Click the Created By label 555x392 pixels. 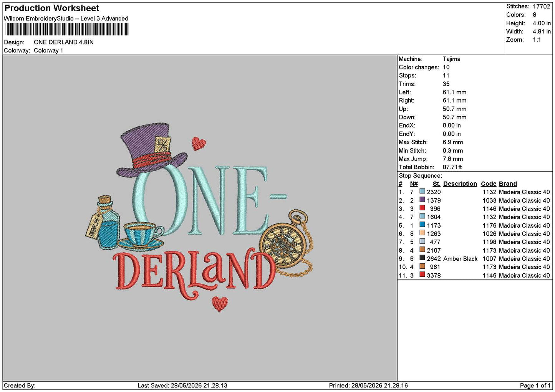(20, 385)
